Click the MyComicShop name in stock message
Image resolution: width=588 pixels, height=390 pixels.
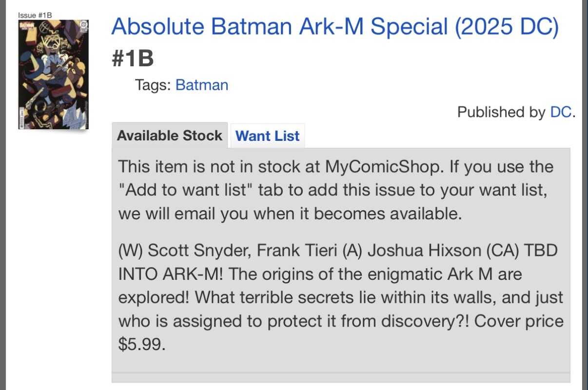click(x=383, y=167)
